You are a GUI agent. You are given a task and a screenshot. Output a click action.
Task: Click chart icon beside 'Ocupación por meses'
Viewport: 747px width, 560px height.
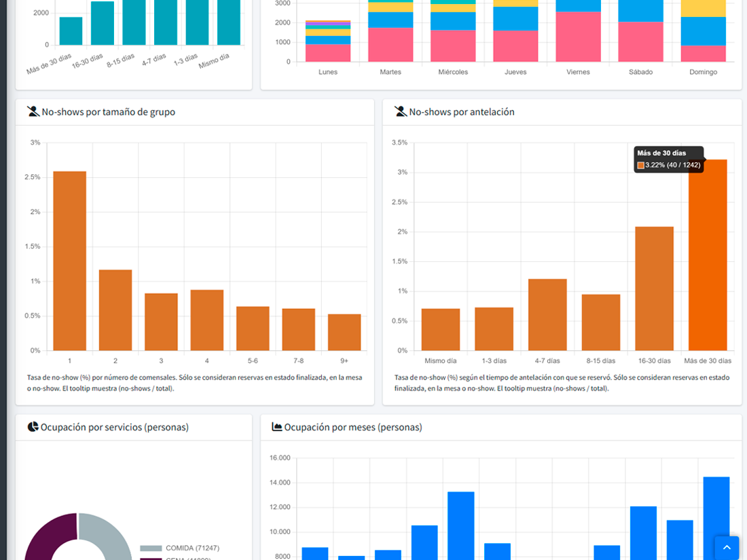pyautogui.click(x=277, y=427)
